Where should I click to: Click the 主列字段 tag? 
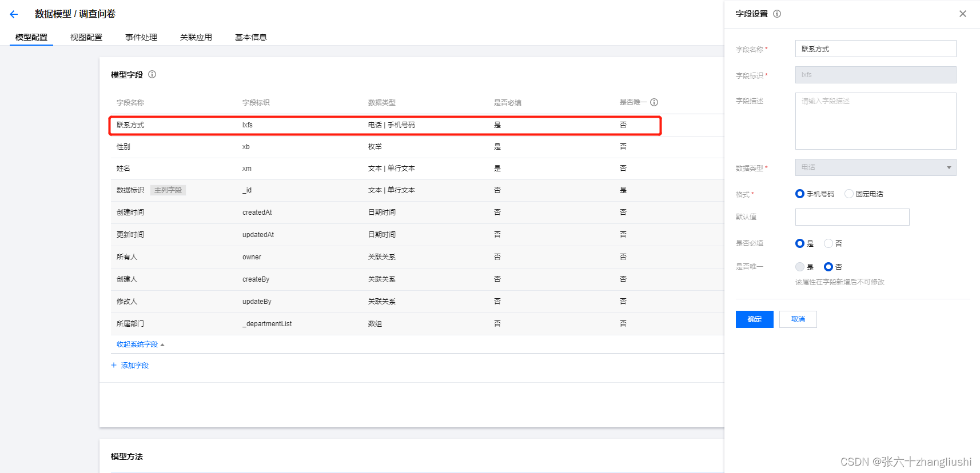point(168,190)
